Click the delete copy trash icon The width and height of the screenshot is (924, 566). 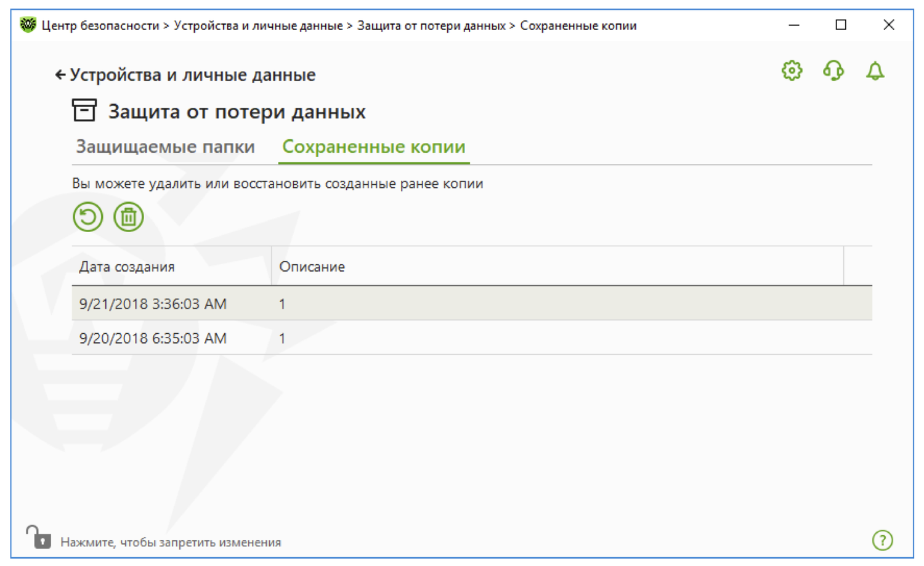pos(128,217)
